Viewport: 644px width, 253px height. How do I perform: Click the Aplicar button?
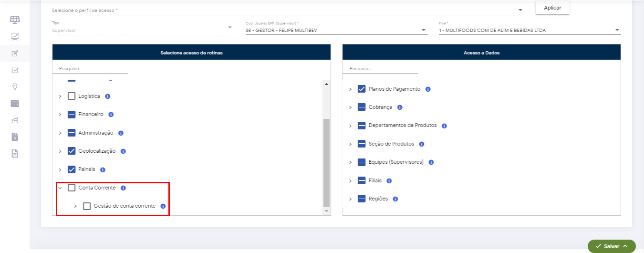[x=552, y=8]
